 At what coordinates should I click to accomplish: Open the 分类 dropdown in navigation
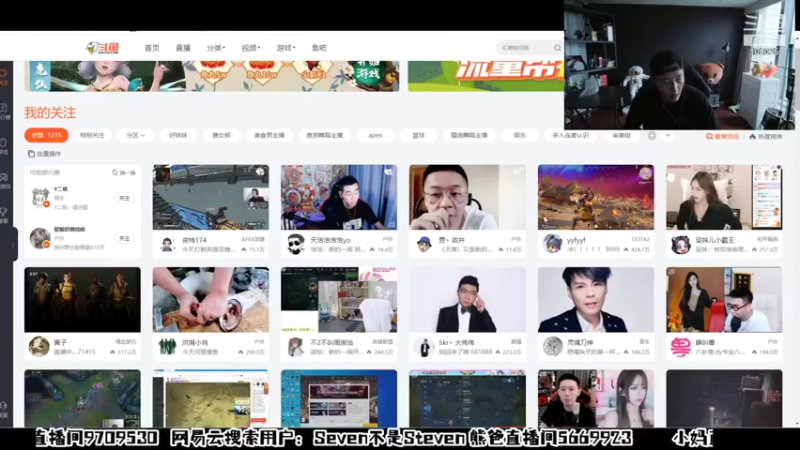216,48
